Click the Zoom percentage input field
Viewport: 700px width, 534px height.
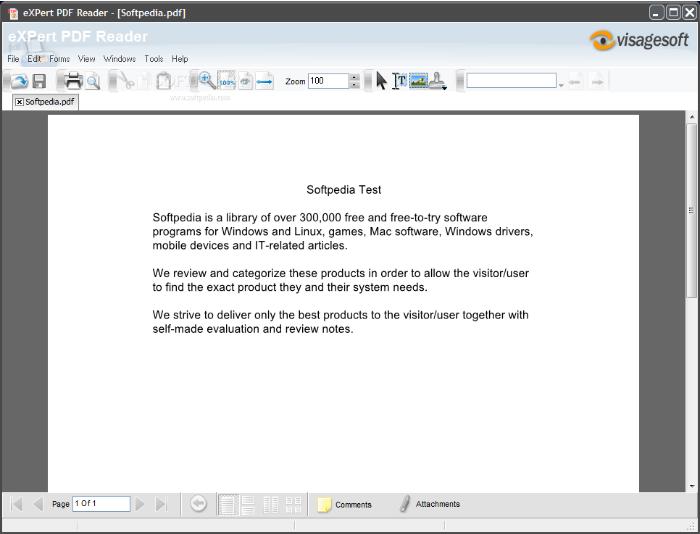[x=328, y=81]
